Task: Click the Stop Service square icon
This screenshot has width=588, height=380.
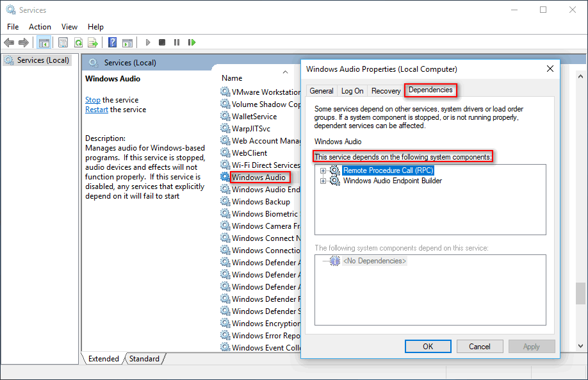Action: (162, 43)
